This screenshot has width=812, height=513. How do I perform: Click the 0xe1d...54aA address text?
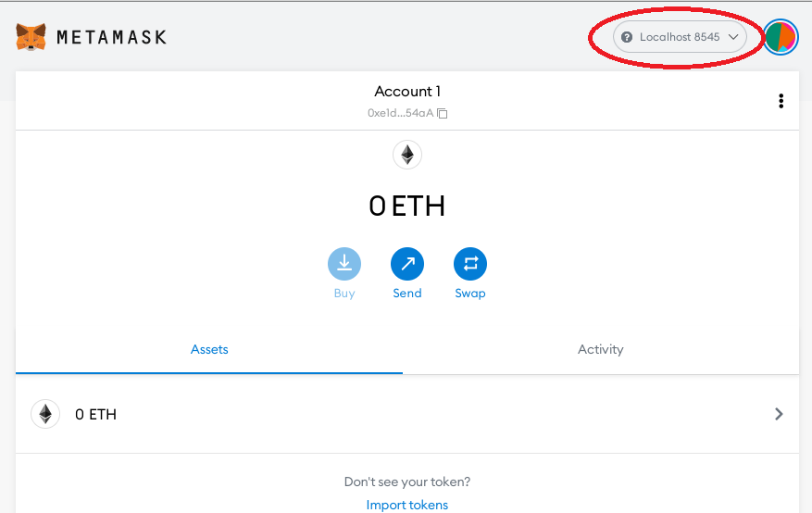[x=400, y=113]
